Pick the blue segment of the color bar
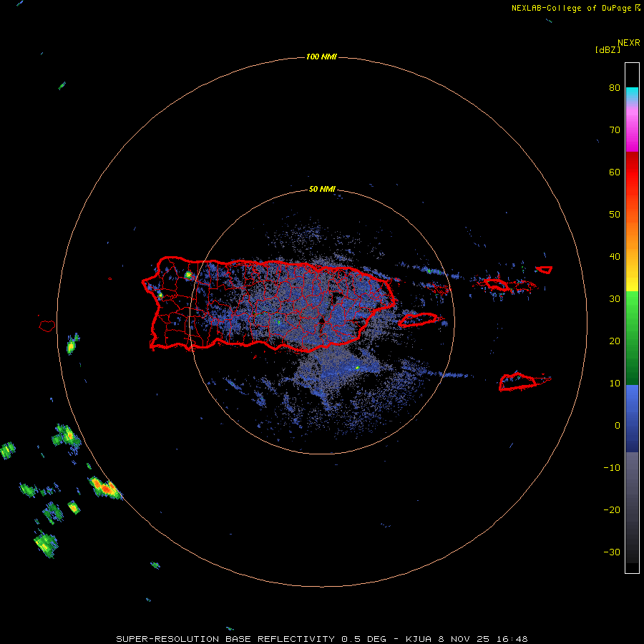 pyautogui.click(x=632, y=418)
